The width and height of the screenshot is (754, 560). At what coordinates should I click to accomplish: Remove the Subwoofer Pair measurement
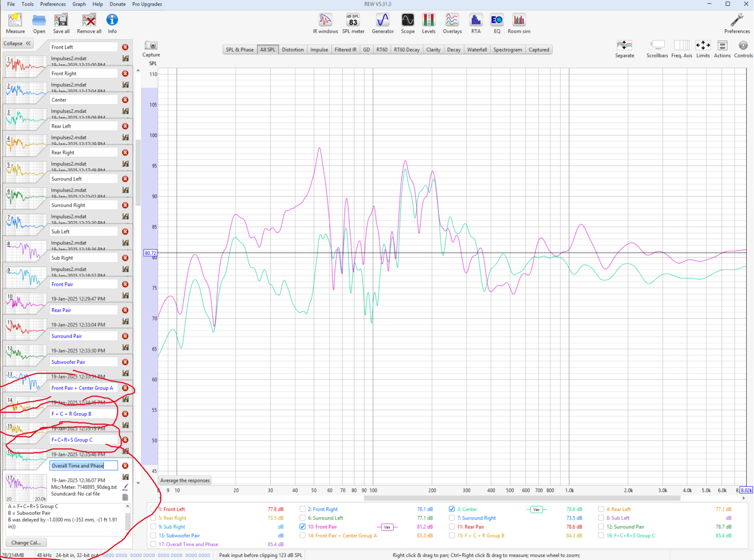pos(125,362)
